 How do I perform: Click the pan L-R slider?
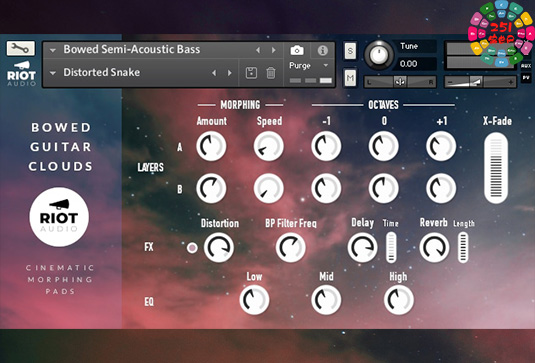tap(400, 82)
